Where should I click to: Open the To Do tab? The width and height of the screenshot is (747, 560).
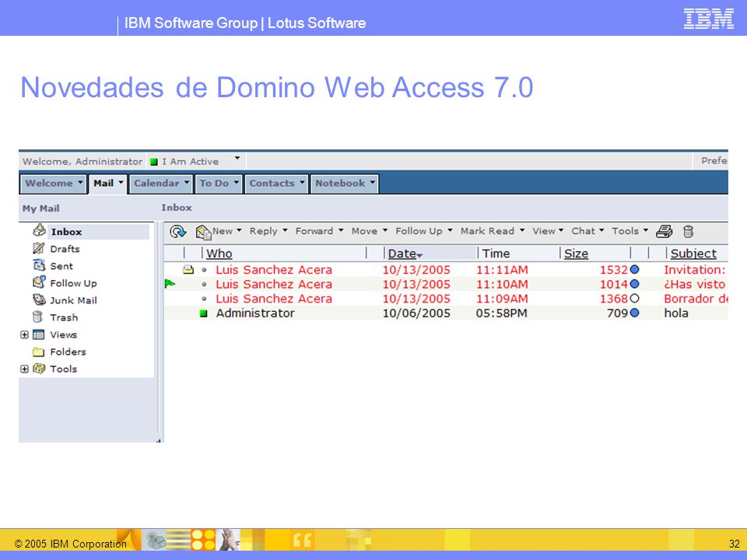(219, 184)
